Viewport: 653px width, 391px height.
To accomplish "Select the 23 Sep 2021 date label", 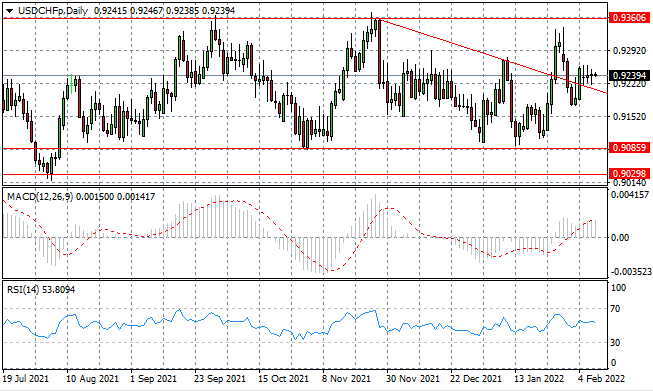I will coord(220,379).
